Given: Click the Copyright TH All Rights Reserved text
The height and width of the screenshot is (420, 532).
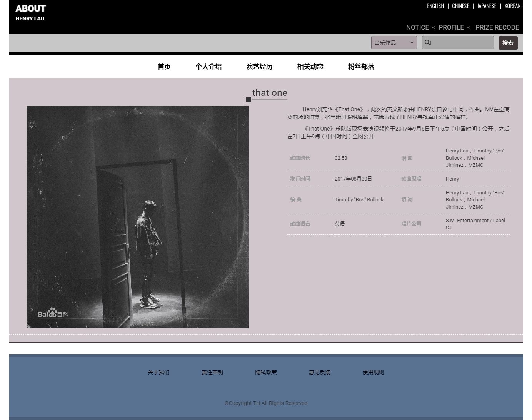Looking at the screenshot, I should (266, 403).
